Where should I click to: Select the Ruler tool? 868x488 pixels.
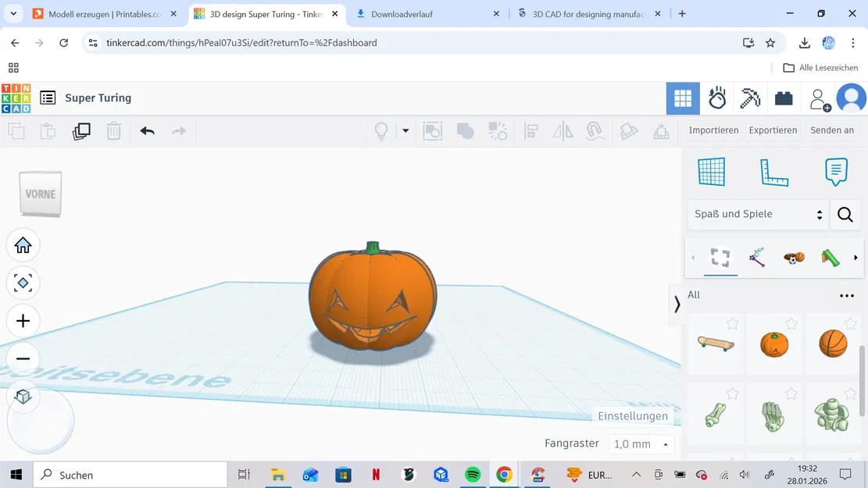click(774, 172)
